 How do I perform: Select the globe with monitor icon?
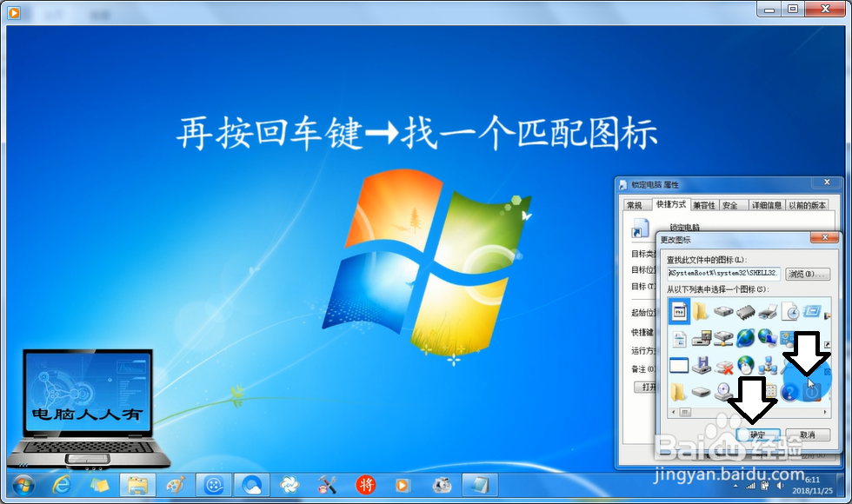click(x=767, y=338)
